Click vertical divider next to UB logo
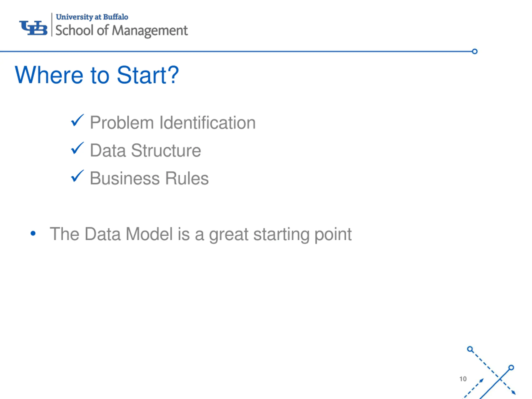The height and width of the screenshot is (399, 532). (52, 25)
